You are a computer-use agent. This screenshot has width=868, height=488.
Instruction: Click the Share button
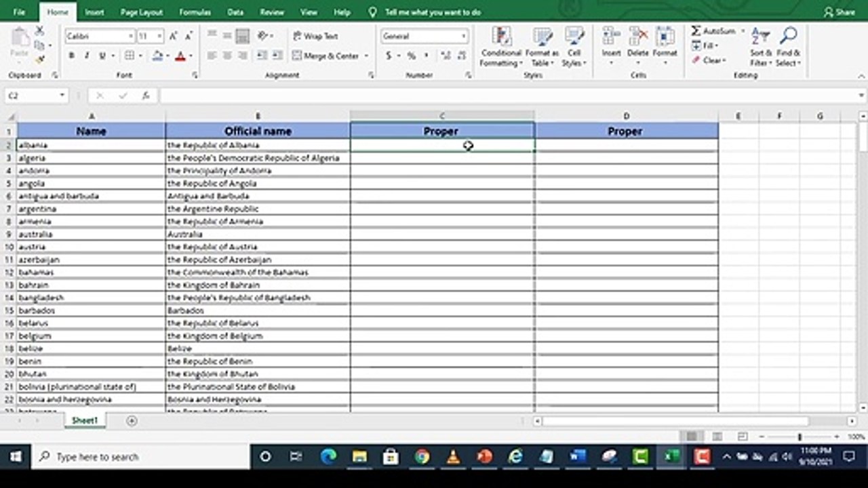pos(840,12)
